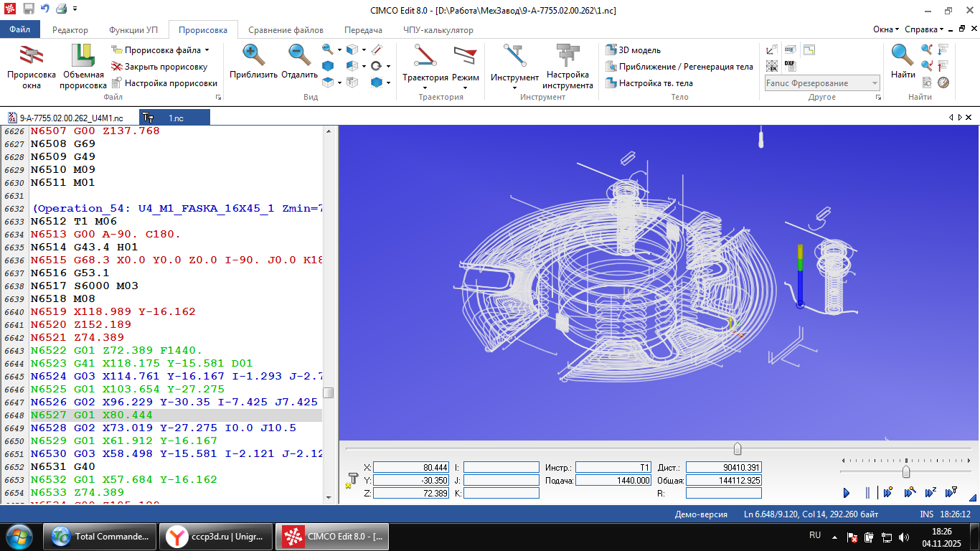Click the Прорисовка окна icon
The height and width of the screenshot is (551, 980).
[31, 56]
